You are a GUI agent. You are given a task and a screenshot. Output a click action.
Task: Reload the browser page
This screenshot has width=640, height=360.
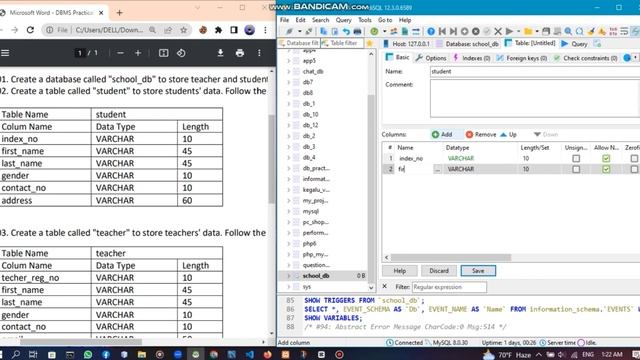pyautogui.click(x=30, y=30)
